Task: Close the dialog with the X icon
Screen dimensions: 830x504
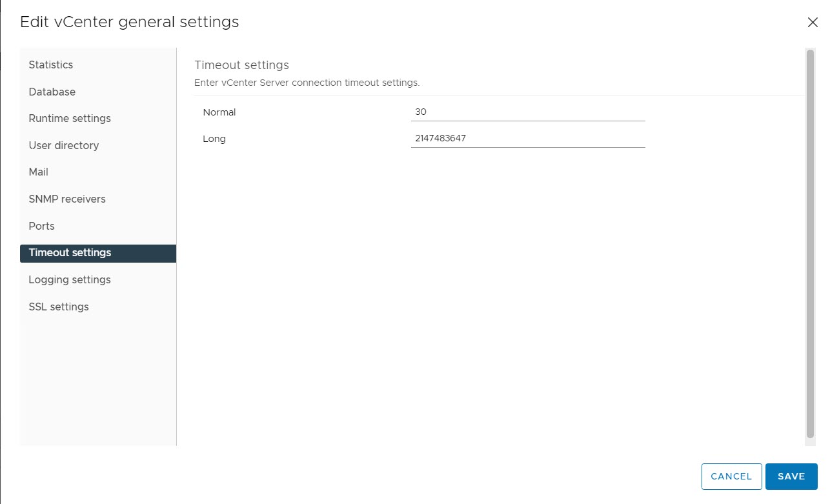Action: [x=813, y=23]
